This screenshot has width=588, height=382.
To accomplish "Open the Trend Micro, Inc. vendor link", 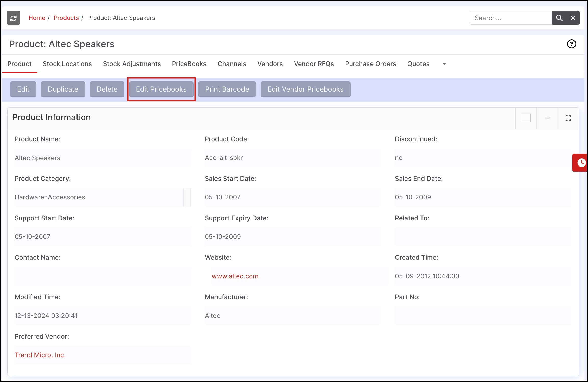I will click(40, 355).
